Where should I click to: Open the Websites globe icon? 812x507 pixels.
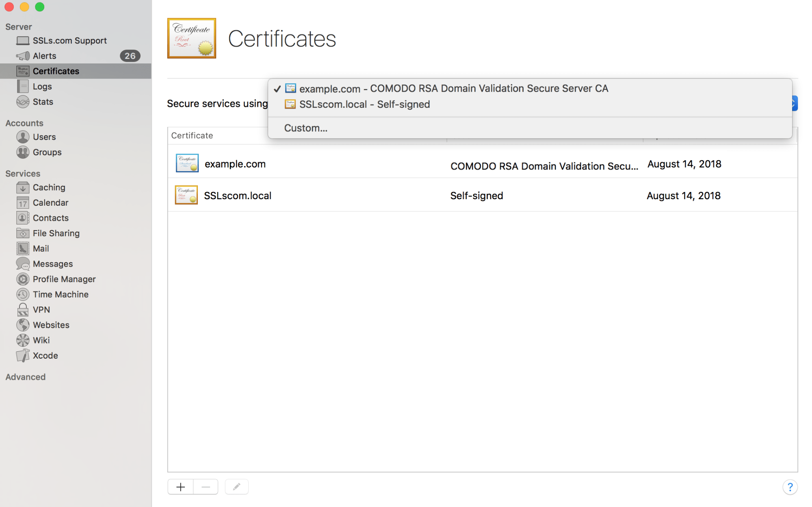pyautogui.click(x=23, y=325)
